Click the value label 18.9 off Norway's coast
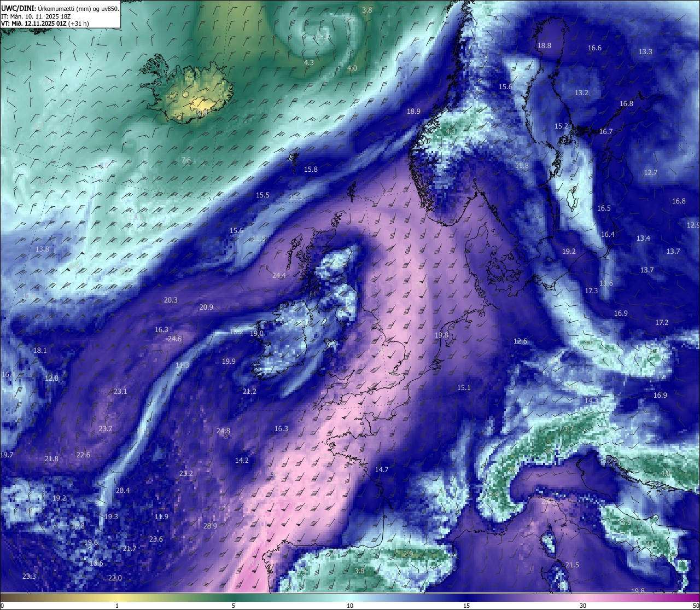This screenshot has width=700, height=610. [x=413, y=112]
